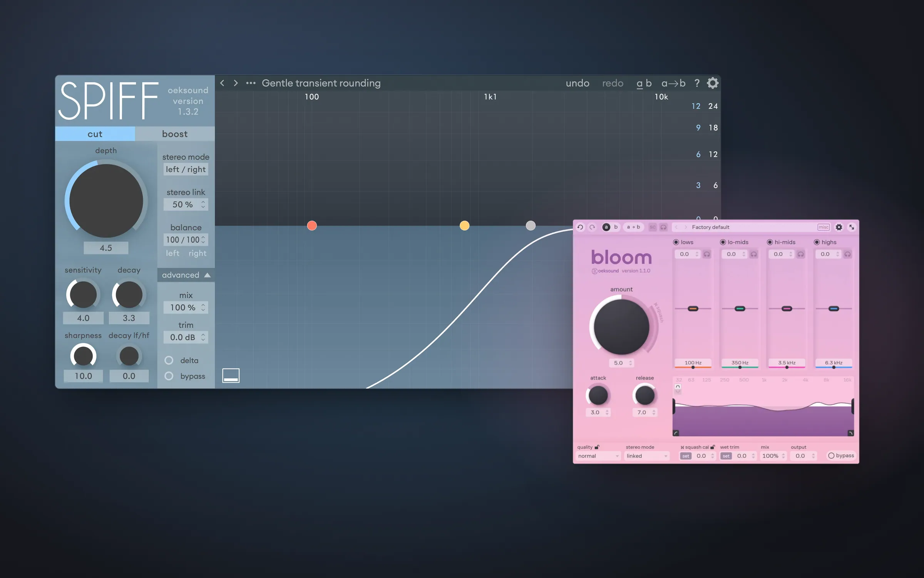Toggle bloom sidechain sc button

(652, 227)
